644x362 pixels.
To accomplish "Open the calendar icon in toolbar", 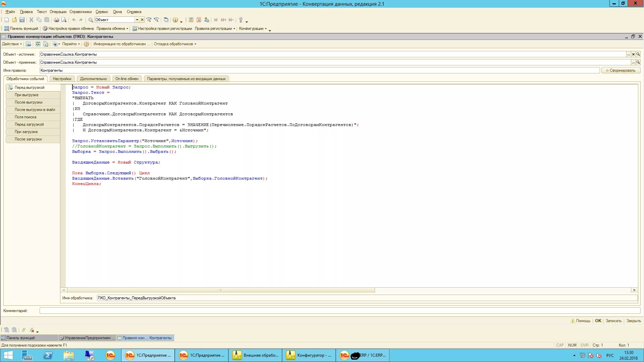I will pyautogui.click(x=199, y=20).
